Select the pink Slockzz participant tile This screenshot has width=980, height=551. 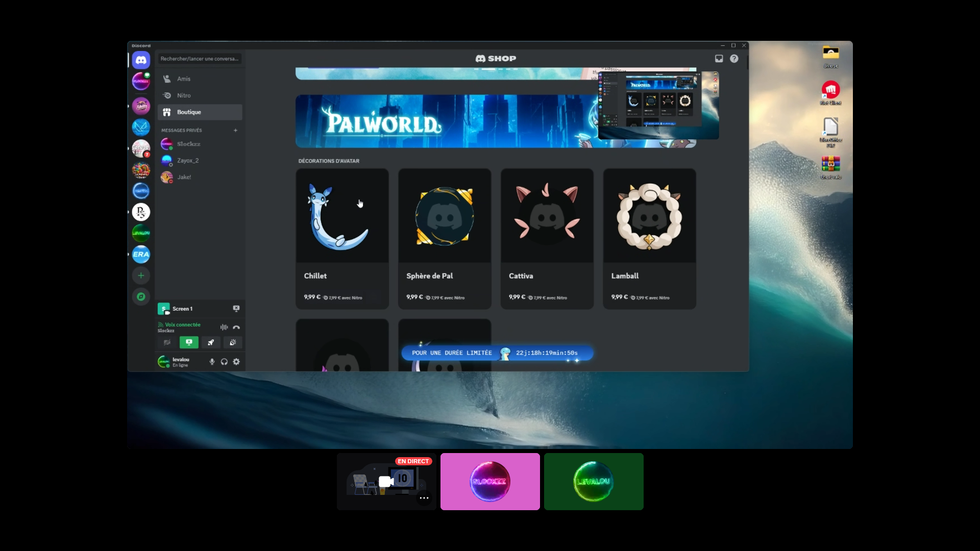pos(490,482)
